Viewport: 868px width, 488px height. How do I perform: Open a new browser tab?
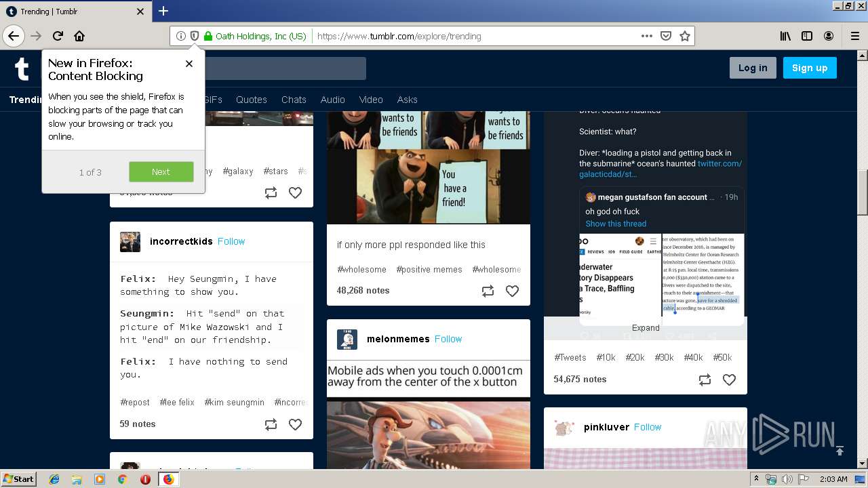pos(163,11)
